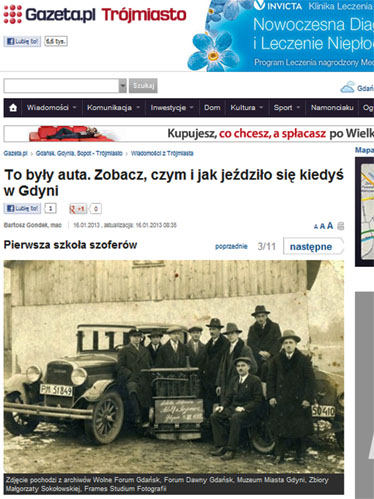This screenshot has width=374, height=499.
Task: Go to the Dom section
Action: tap(212, 108)
